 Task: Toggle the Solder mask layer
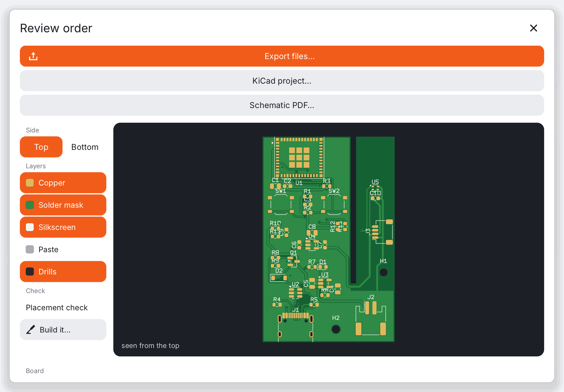coord(63,205)
